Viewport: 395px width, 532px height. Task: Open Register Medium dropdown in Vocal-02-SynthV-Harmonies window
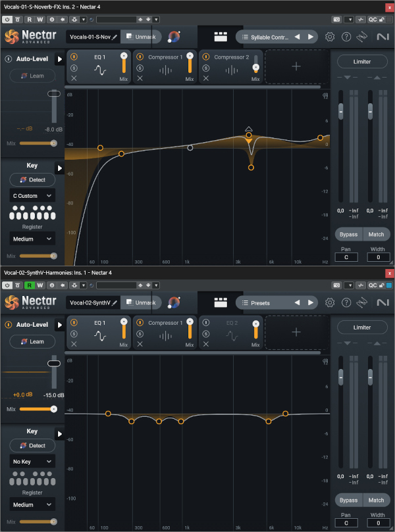pos(32,504)
